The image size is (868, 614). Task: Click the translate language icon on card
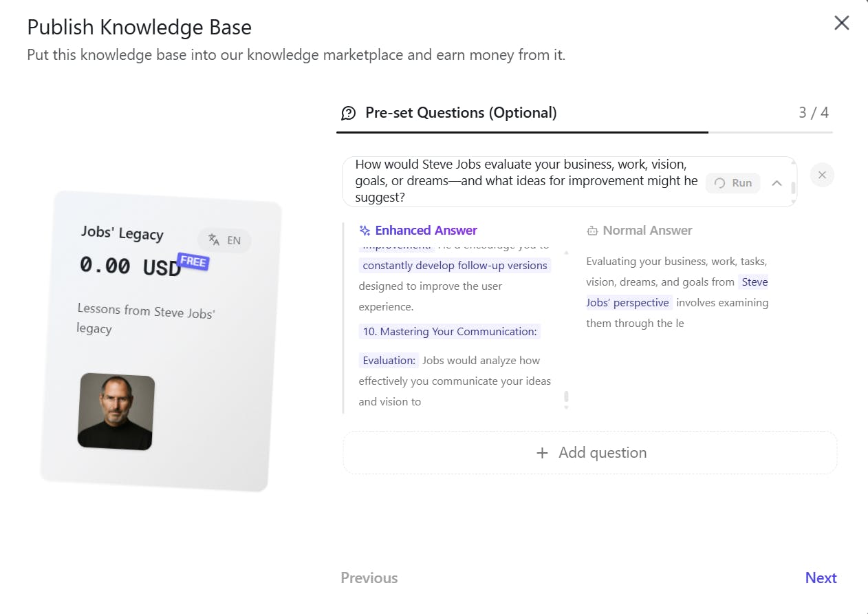pyautogui.click(x=214, y=240)
